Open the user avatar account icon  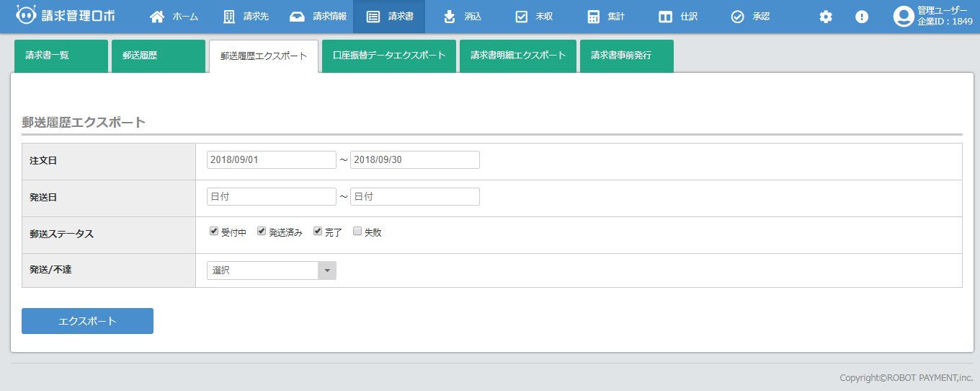[x=904, y=17]
